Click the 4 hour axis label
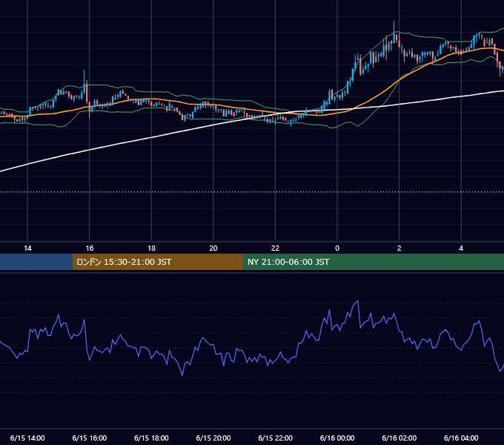 click(x=461, y=248)
